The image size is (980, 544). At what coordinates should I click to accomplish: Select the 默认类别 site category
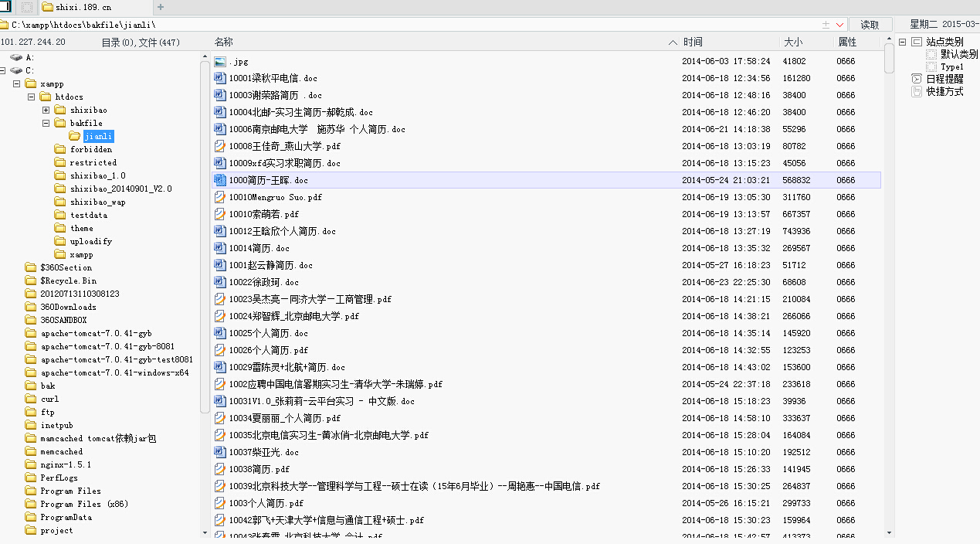(958, 54)
